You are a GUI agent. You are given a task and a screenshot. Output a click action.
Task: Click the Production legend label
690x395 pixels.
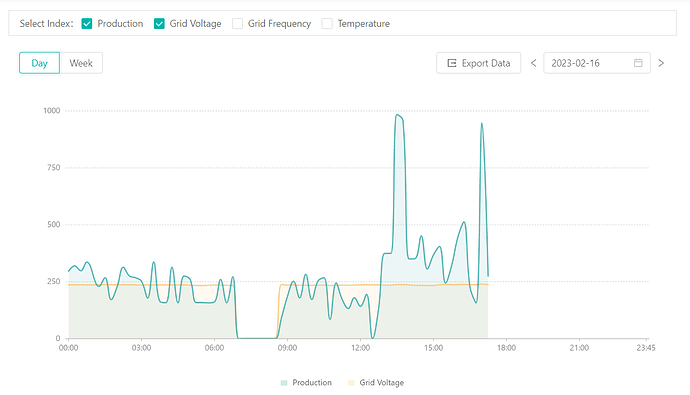pos(312,383)
